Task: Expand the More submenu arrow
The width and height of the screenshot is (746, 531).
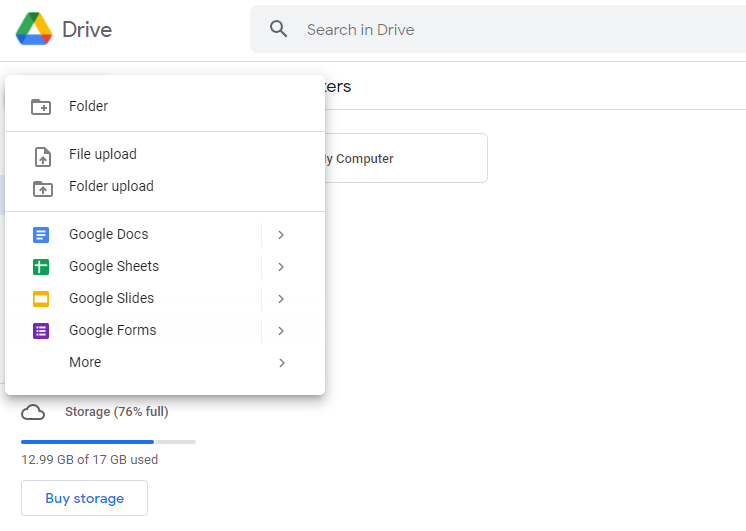Action: (282, 363)
